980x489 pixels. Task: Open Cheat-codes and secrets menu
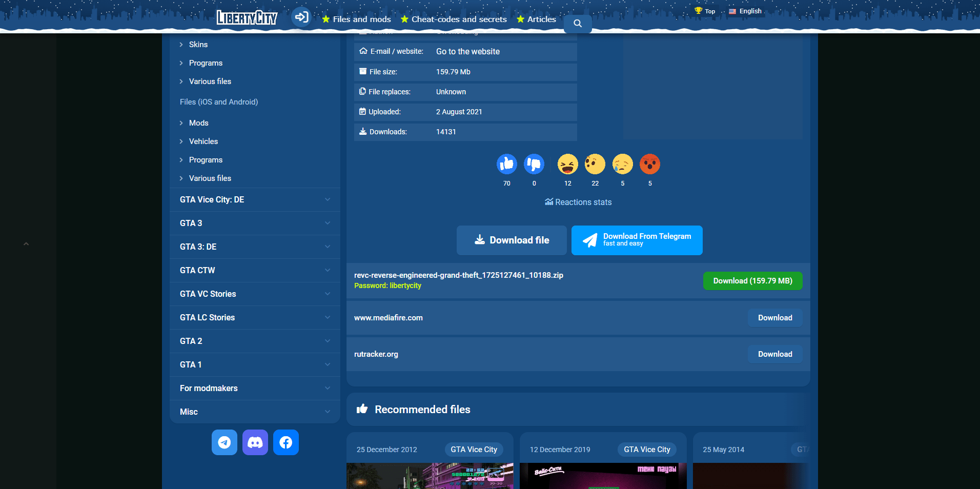tap(454, 19)
